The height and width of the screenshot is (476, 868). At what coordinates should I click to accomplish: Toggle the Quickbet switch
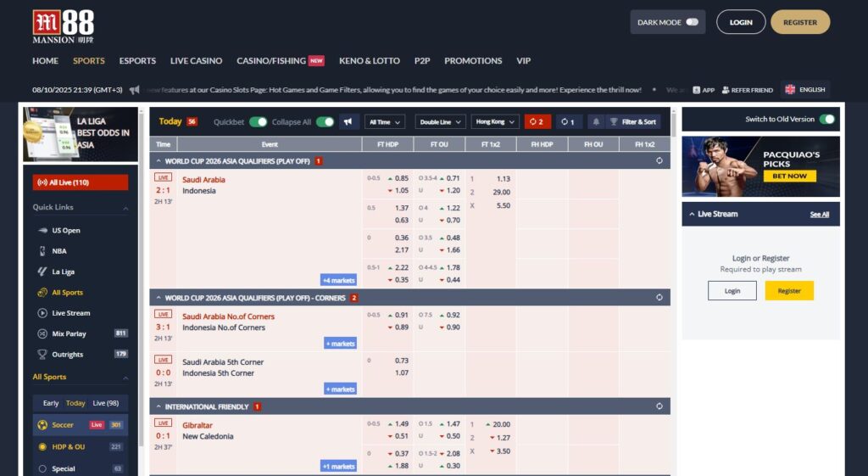(258, 122)
